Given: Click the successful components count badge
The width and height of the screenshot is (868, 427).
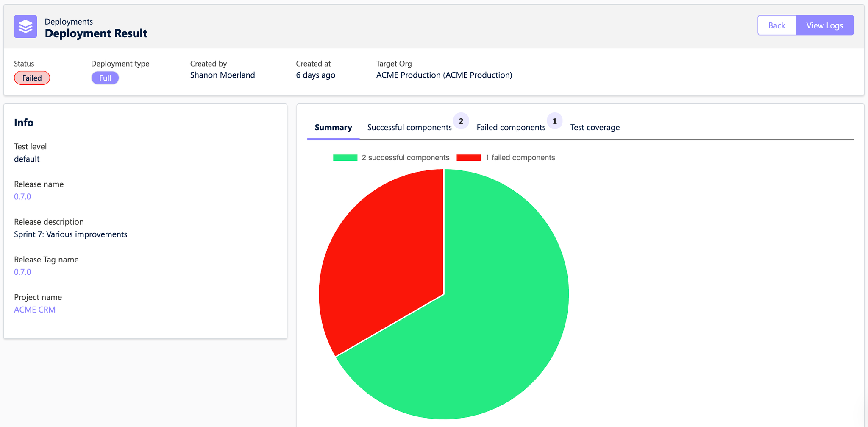Looking at the screenshot, I should coord(461,121).
